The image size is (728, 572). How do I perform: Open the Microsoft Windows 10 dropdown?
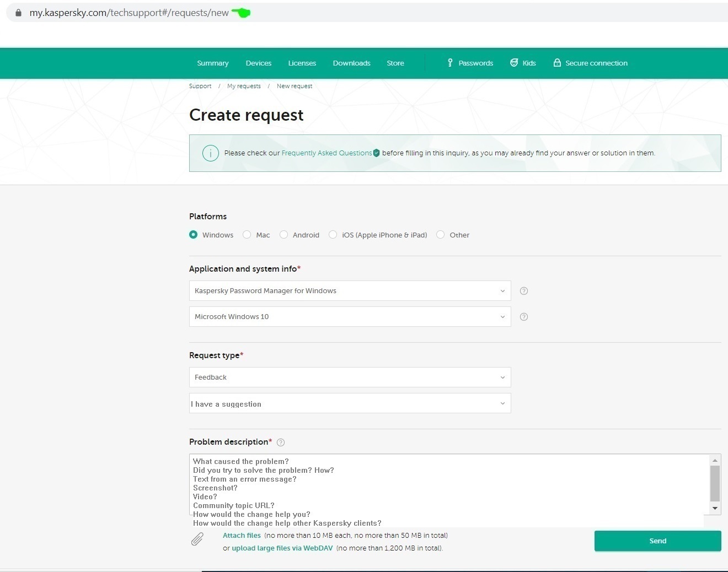[x=350, y=317]
